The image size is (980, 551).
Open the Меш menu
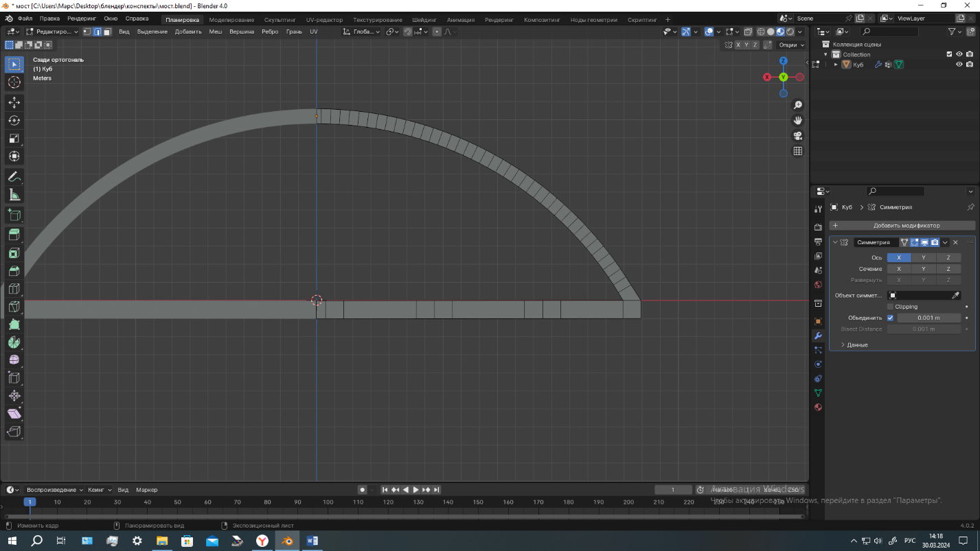[215, 32]
